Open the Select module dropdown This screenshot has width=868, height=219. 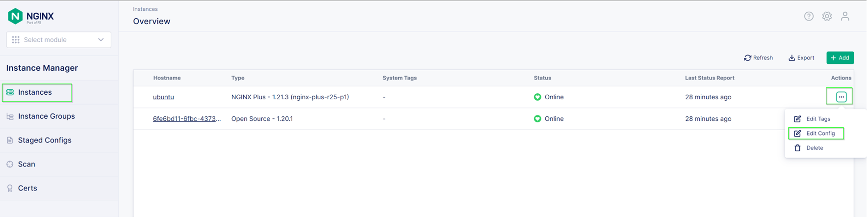pyautogui.click(x=58, y=40)
